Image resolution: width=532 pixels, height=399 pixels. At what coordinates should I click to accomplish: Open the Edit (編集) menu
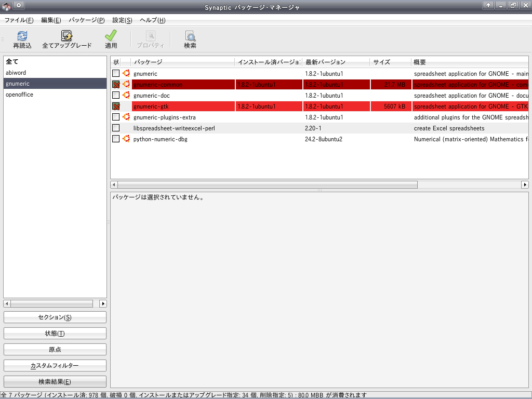point(51,20)
